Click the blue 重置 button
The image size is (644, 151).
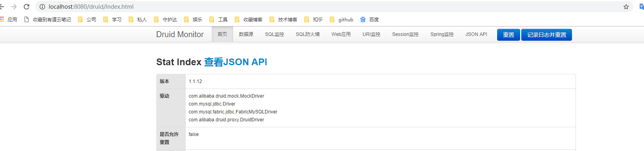tap(509, 35)
